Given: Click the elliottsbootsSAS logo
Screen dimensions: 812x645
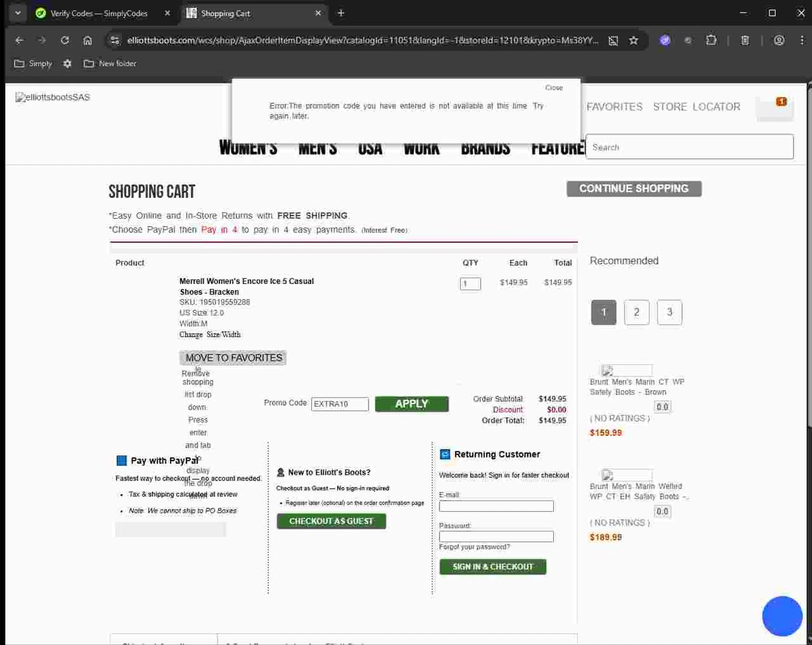Looking at the screenshot, I should [53, 97].
